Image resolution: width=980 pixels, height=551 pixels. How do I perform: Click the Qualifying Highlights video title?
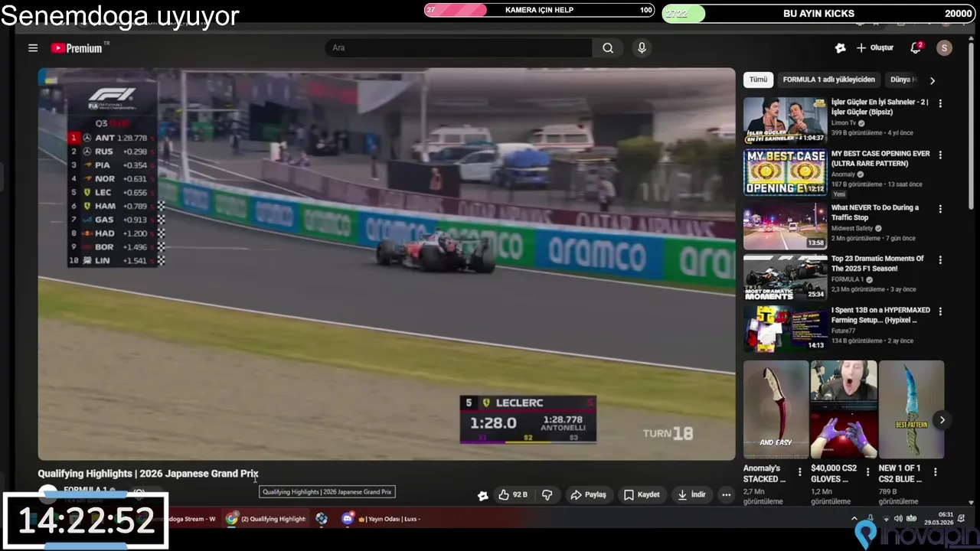(148, 474)
